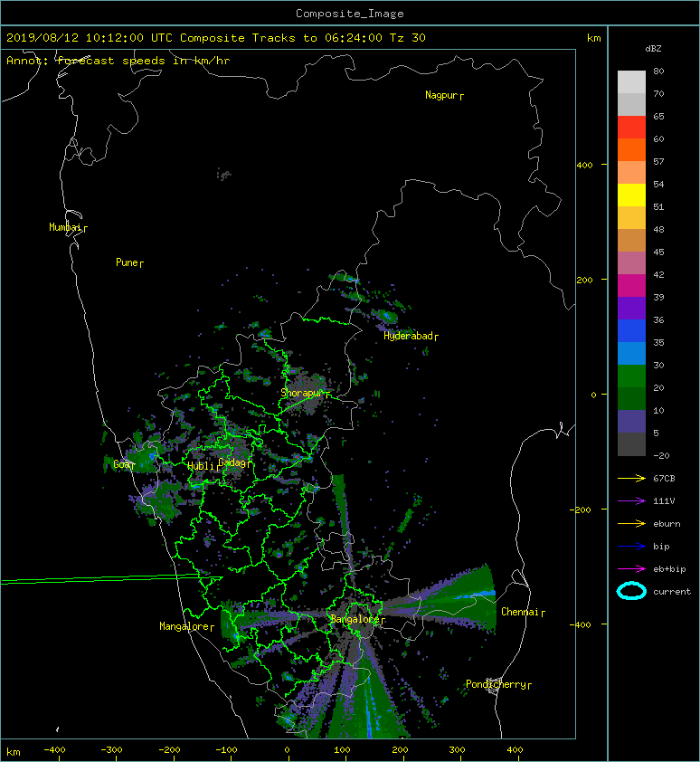
Task: Click the 'current' legend label
Action: pyautogui.click(x=672, y=592)
